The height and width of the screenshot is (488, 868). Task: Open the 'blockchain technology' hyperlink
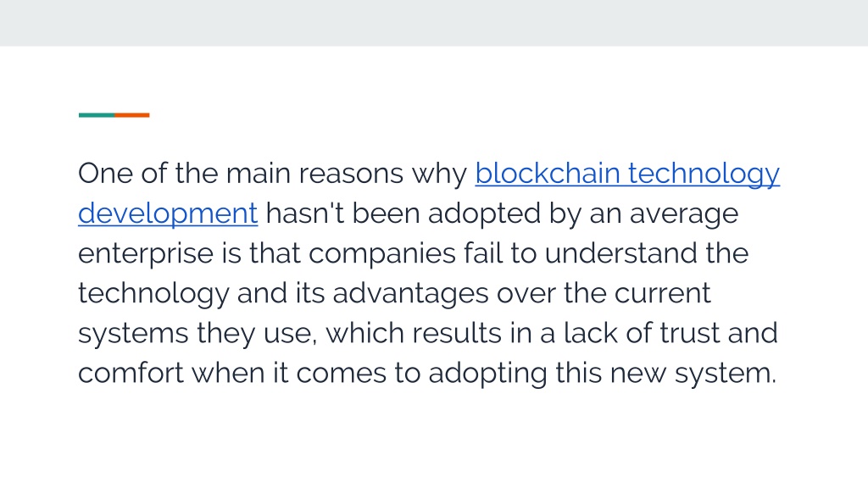pos(627,174)
